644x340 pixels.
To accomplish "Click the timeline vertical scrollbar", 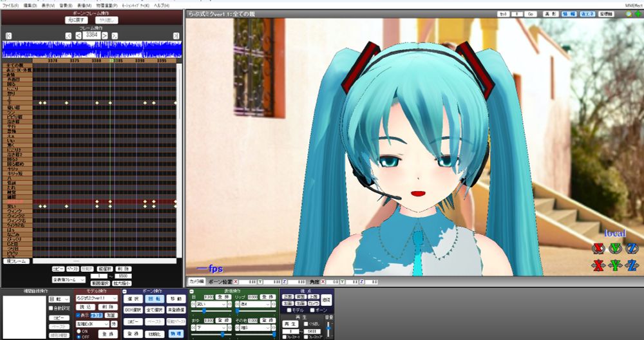I will click(178, 160).
